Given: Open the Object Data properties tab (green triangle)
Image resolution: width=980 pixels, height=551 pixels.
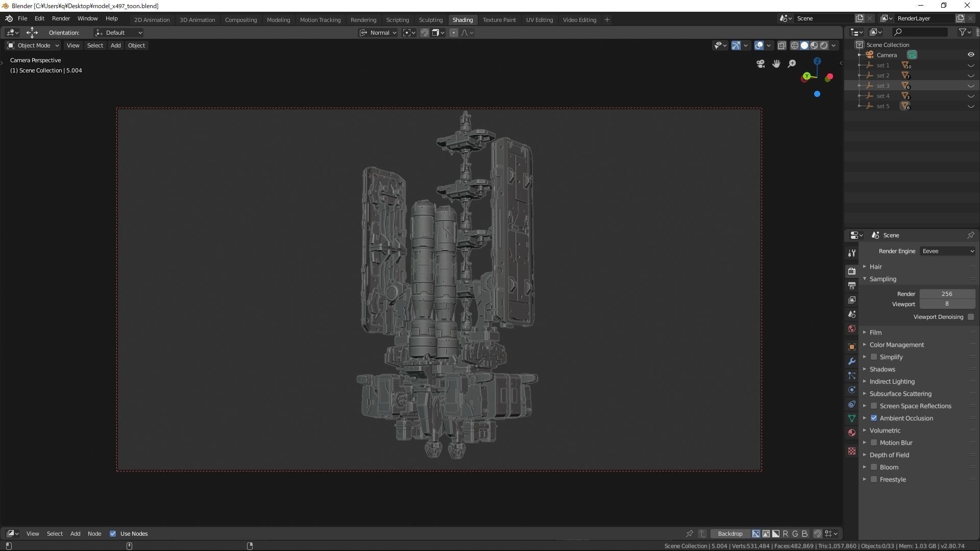Looking at the screenshot, I should click(x=851, y=418).
